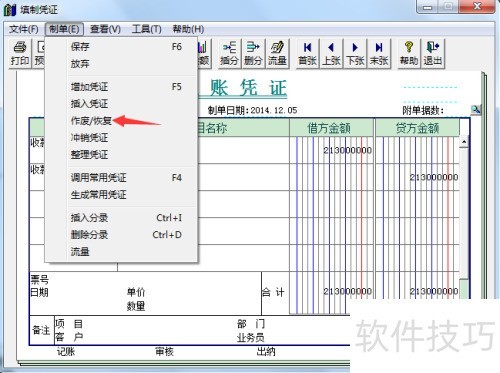Click the 退出 exit toolbar icon
Image resolution: width=500 pixels, height=373 pixels.
click(x=433, y=53)
